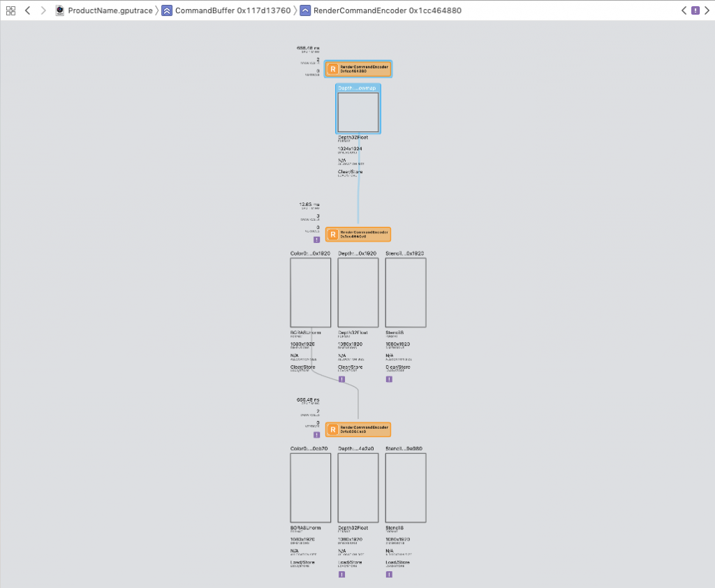Jump to previous issue using left chevron
The height and width of the screenshot is (588, 715).
click(x=684, y=10)
